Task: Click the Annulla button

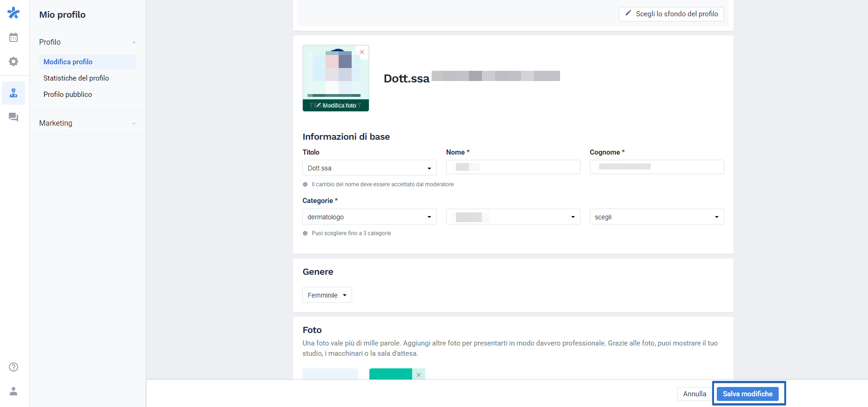Action: tap(694, 393)
